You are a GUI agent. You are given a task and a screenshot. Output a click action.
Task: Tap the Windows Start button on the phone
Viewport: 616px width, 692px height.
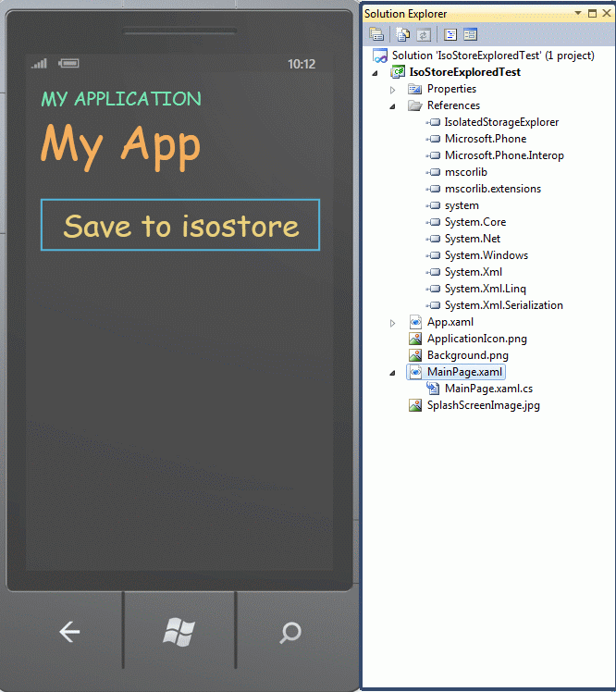click(179, 632)
